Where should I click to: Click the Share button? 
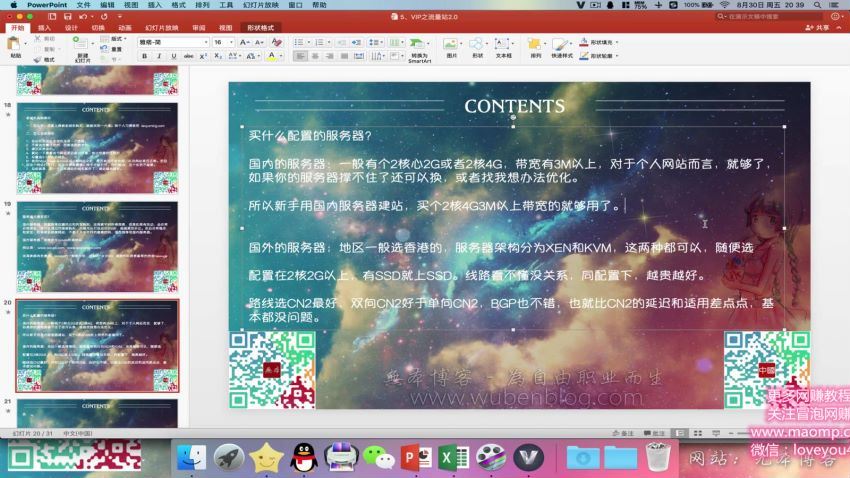click(817, 28)
